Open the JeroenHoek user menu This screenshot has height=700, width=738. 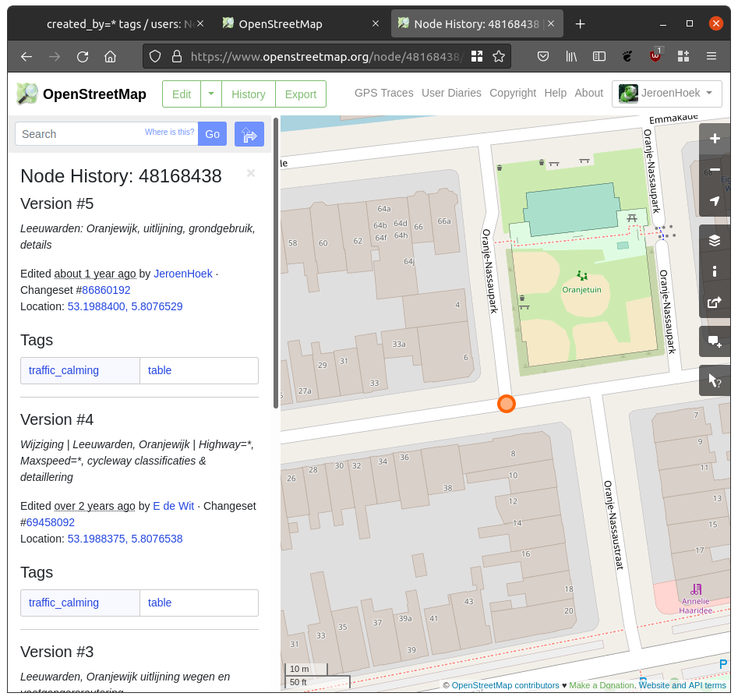tap(667, 94)
